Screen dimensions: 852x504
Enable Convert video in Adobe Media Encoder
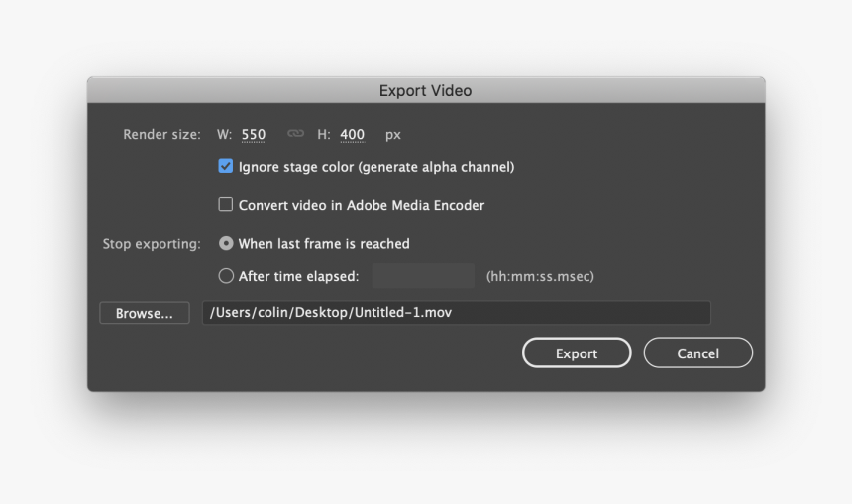[x=226, y=204]
